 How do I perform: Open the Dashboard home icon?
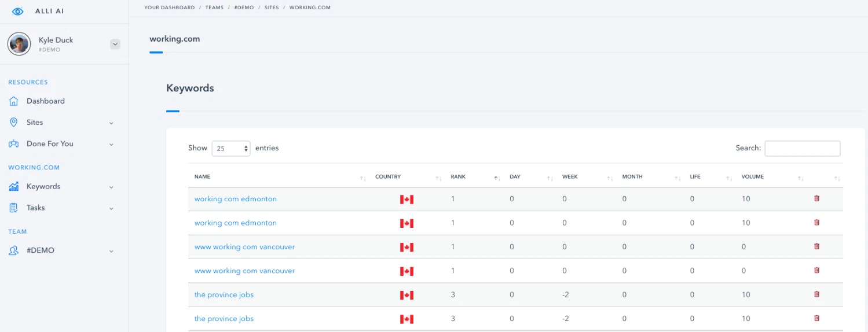(14, 101)
